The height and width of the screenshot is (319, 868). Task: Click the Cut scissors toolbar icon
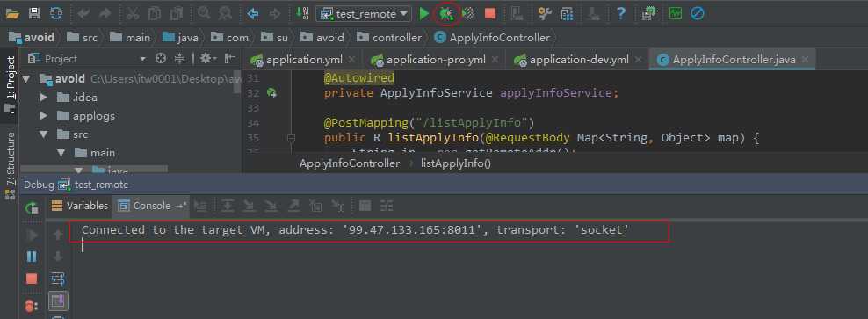click(x=133, y=13)
